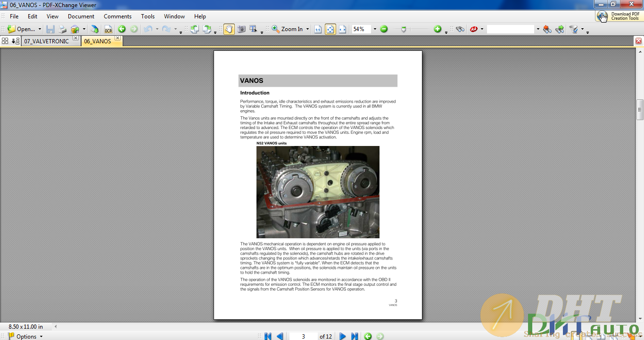Click the tab thumbnails grid icon
This screenshot has width=644, height=340.
[x=5, y=41]
